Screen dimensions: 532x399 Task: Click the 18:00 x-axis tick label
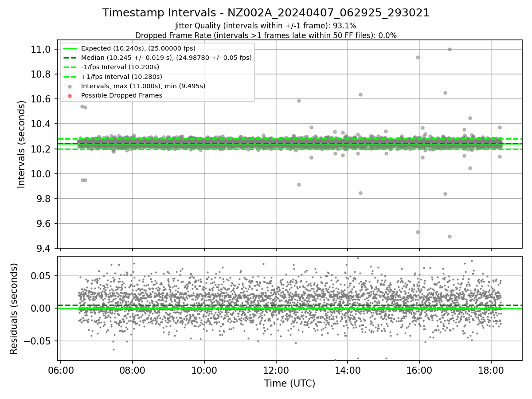pyautogui.click(x=491, y=370)
